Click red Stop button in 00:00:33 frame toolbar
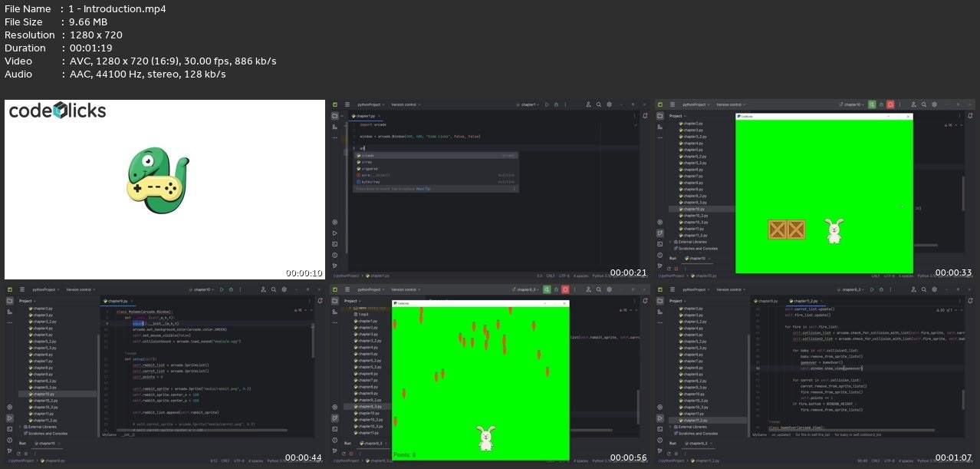 click(x=891, y=104)
